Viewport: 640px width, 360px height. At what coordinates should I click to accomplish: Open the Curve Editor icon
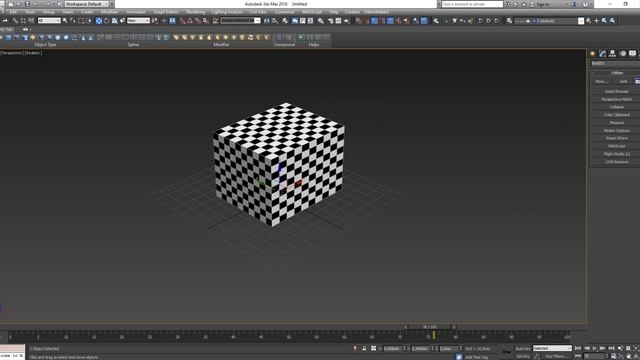coord(302,20)
